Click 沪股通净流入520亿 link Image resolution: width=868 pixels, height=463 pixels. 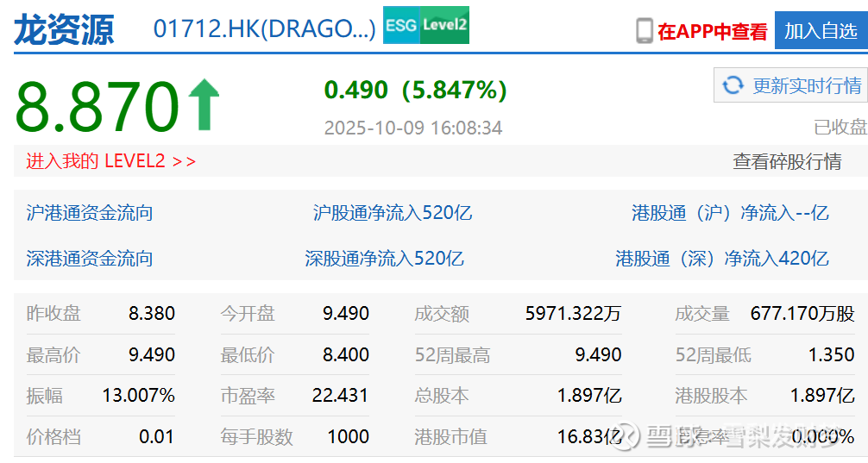point(393,213)
